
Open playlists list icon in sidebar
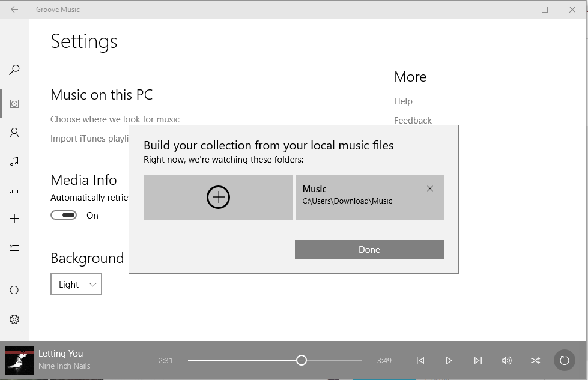pyautogui.click(x=14, y=248)
